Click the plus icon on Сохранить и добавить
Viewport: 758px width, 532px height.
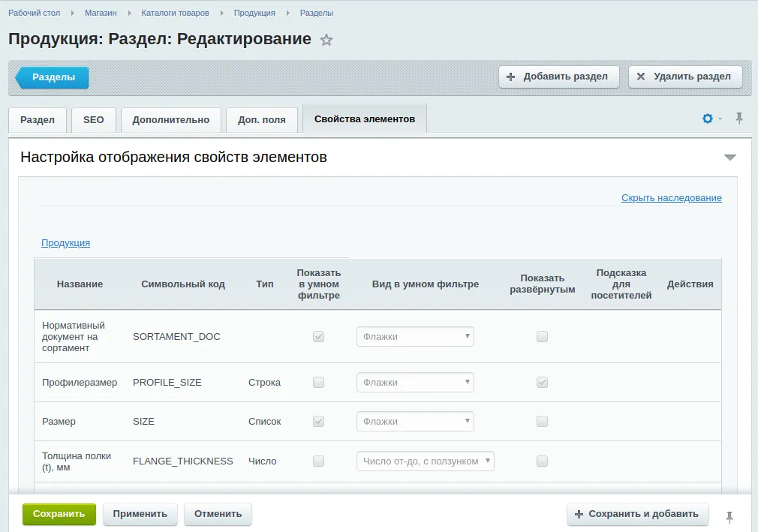tap(578, 514)
